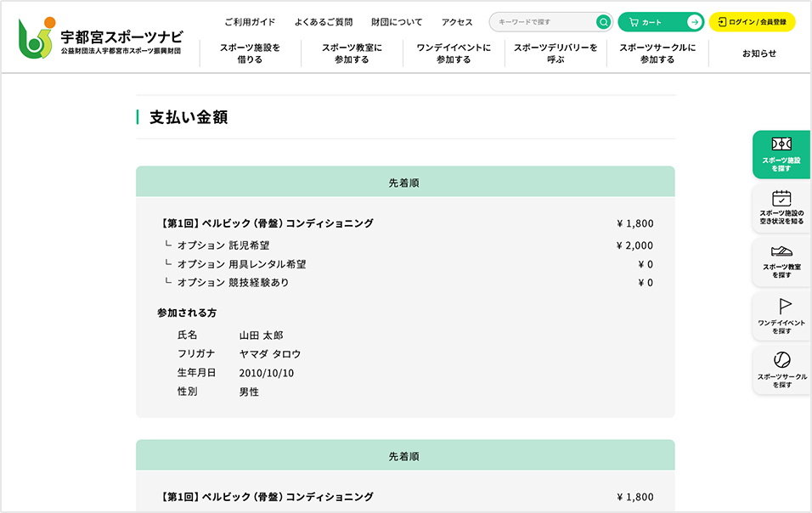Open スポーツサークルを探す ball shortcut

coord(781,370)
